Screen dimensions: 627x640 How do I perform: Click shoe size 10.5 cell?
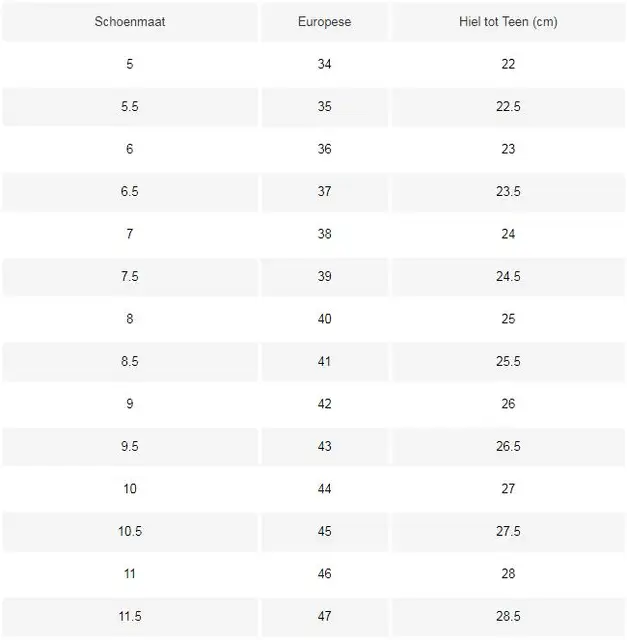[130, 531]
